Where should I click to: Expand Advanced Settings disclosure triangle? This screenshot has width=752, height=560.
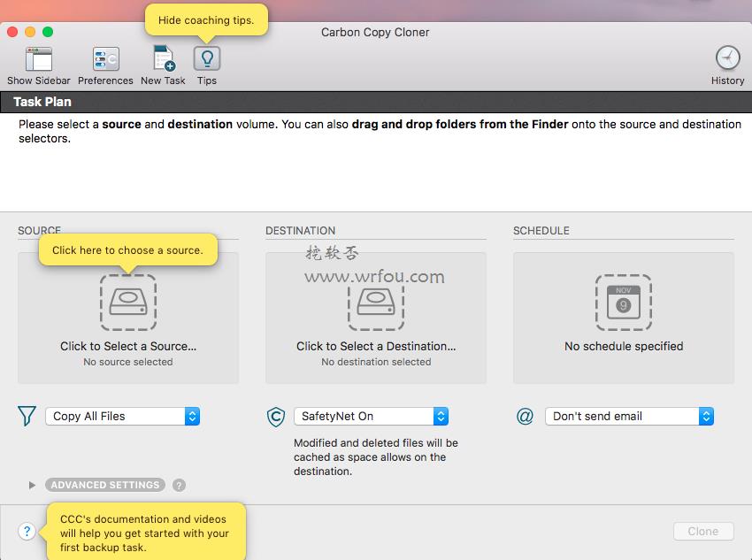click(x=32, y=485)
